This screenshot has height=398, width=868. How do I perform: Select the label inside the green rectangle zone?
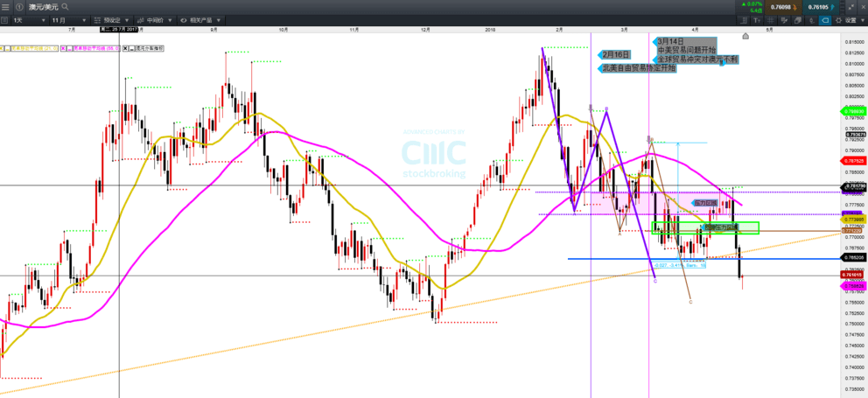point(721,227)
